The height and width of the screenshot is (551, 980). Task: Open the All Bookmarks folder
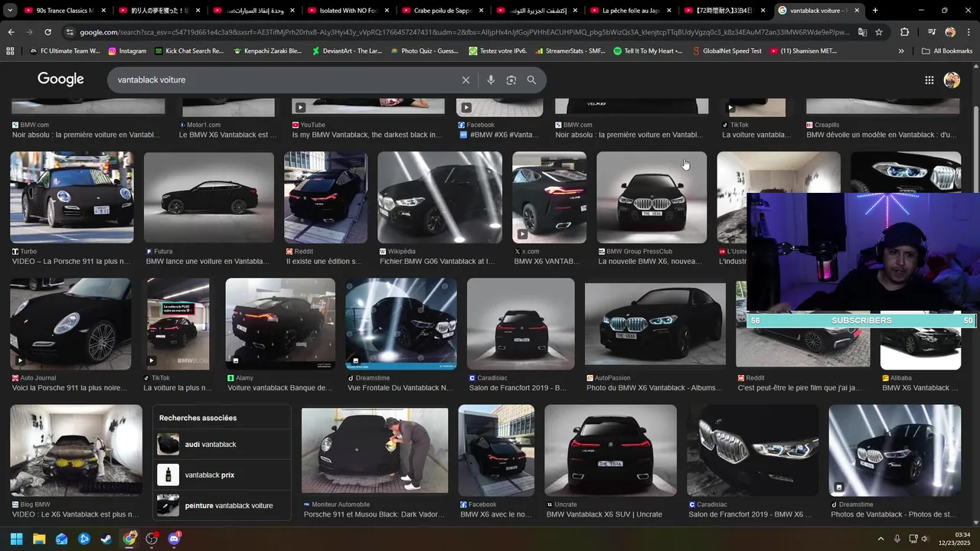pos(946,51)
